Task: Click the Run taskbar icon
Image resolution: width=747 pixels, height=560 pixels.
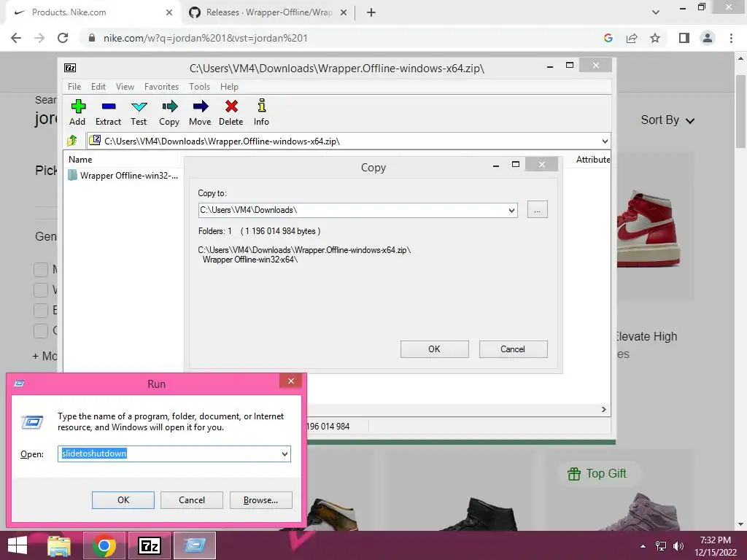Action: point(195,545)
